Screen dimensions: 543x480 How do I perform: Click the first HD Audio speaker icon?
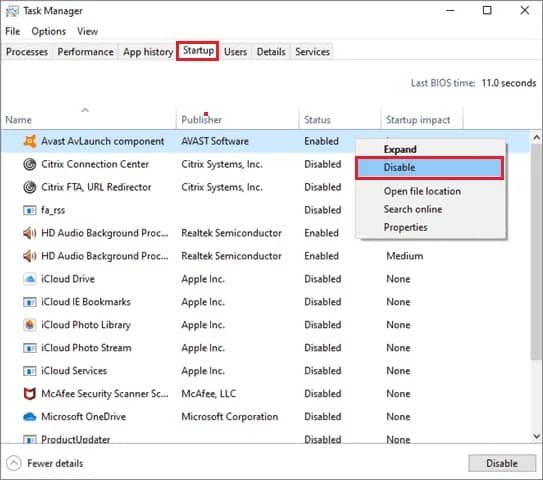(30, 233)
